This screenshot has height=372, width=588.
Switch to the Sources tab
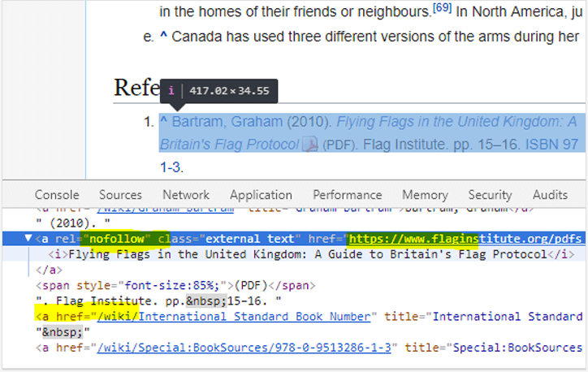tap(120, 195)
